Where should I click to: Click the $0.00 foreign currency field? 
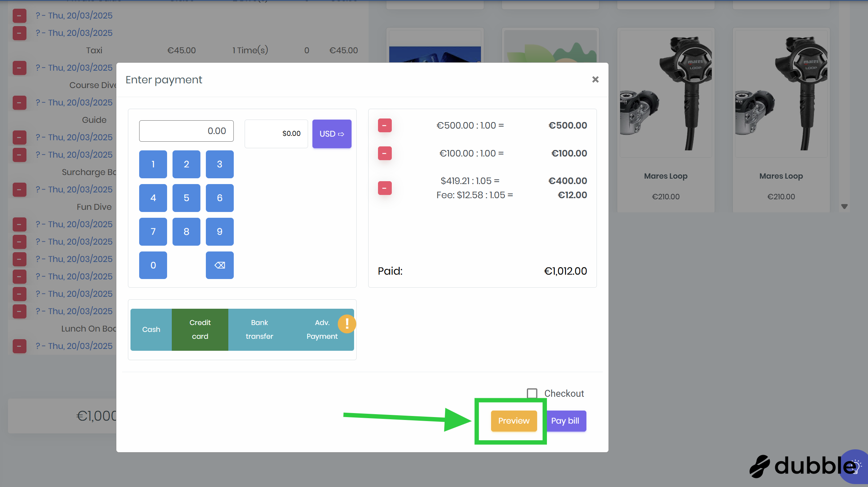pyautogui.click(x=276, y=134)
